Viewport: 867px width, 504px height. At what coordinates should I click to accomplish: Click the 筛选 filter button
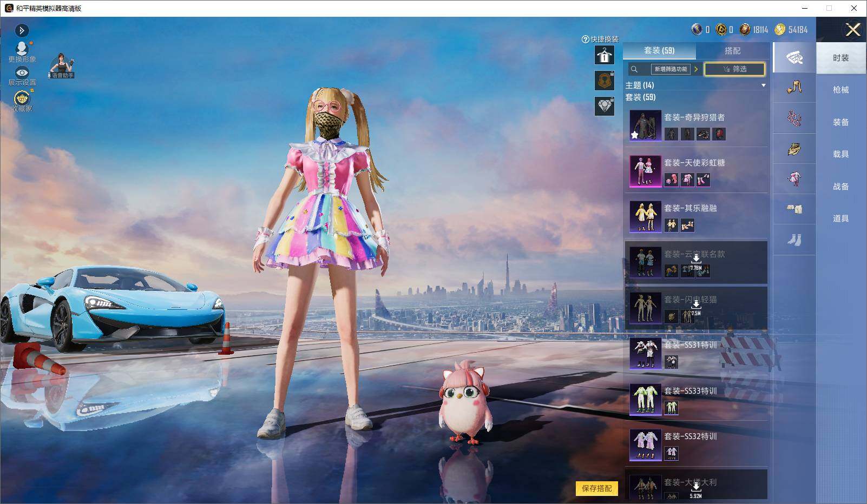[x=734, y=69]
